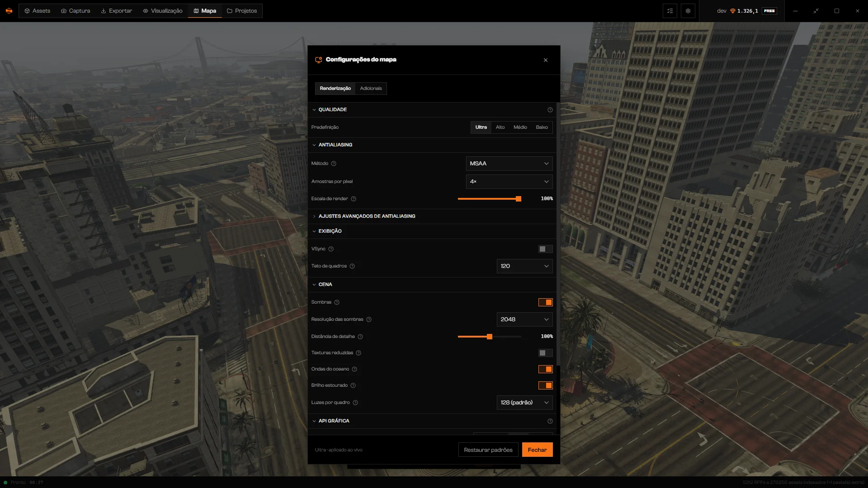Enable the VSync toggle
Screen dimensions: 868x488
(545, 249)
